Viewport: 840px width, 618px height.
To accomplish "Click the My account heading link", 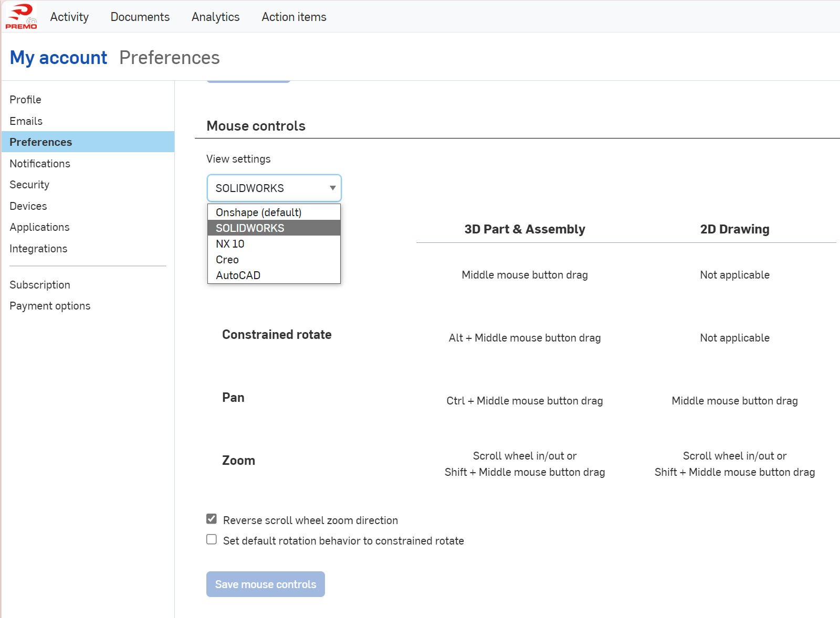I will coord(58,58).
